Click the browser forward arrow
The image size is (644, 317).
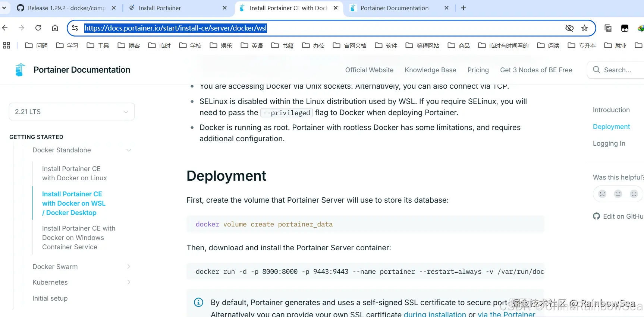tap(21, 28)
